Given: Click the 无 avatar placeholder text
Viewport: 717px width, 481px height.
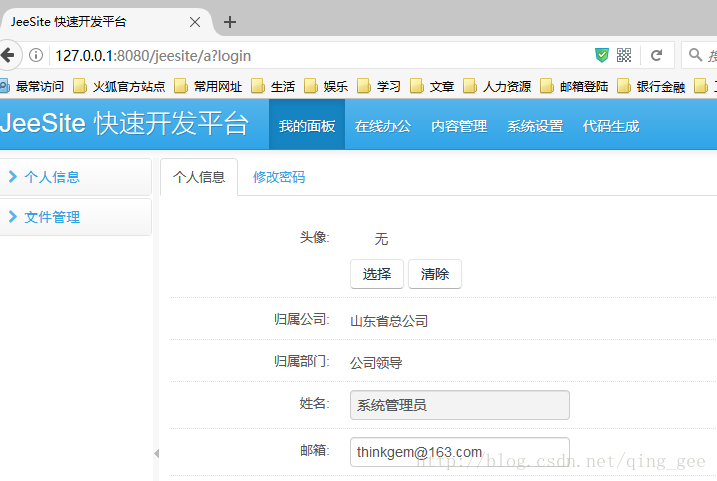Looking at the screenshot, I should pyautogui.click(x=381, y=239).
